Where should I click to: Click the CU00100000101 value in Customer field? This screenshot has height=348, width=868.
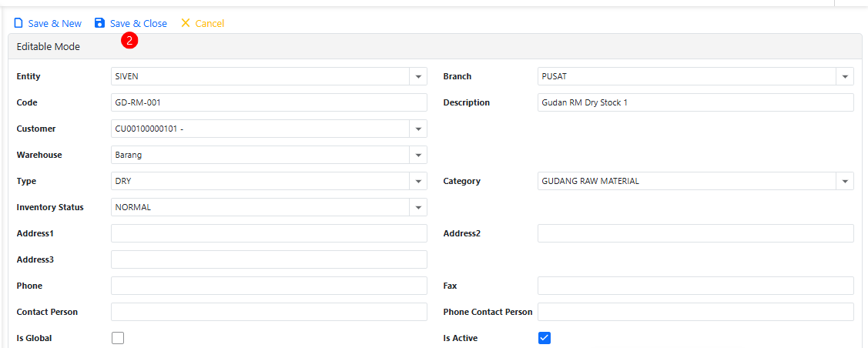(x=146, y=129)
